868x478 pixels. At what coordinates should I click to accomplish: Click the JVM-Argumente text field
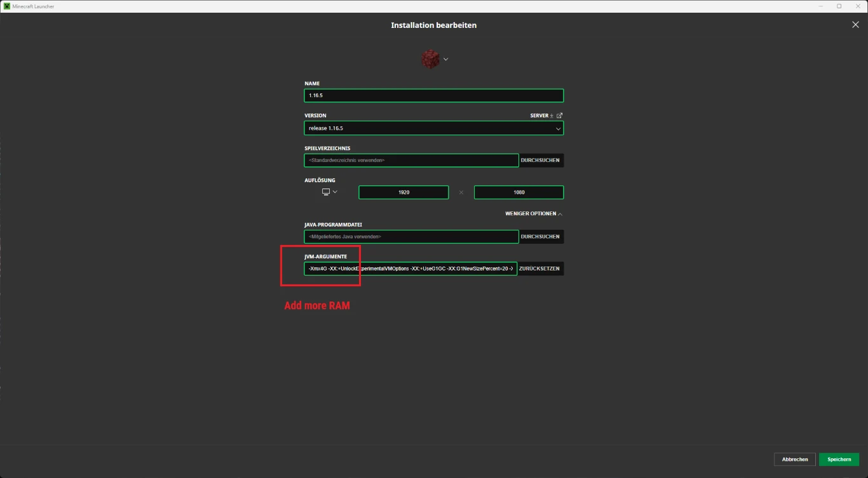click(x=410, y=268)
